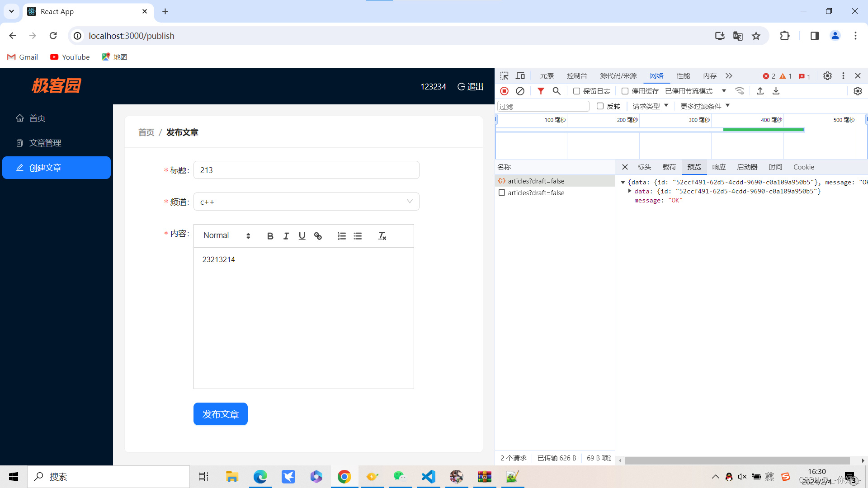Click the clear formatting icon

[382, 236]
